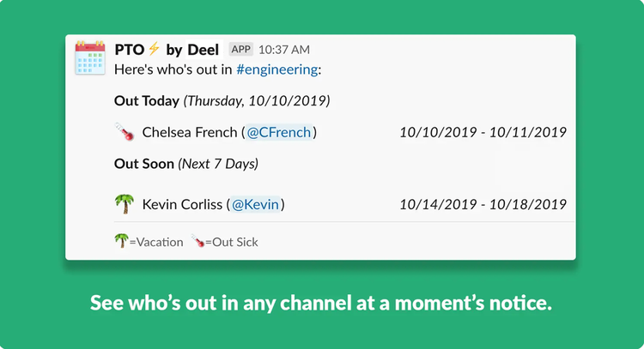Open the @Kevin user mention
This screenshot has height=349, width=644.
255,204
